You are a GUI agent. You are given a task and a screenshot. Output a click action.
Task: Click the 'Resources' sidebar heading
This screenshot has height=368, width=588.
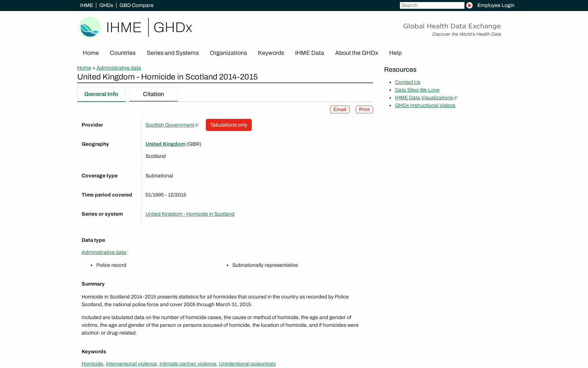[400, 70]
